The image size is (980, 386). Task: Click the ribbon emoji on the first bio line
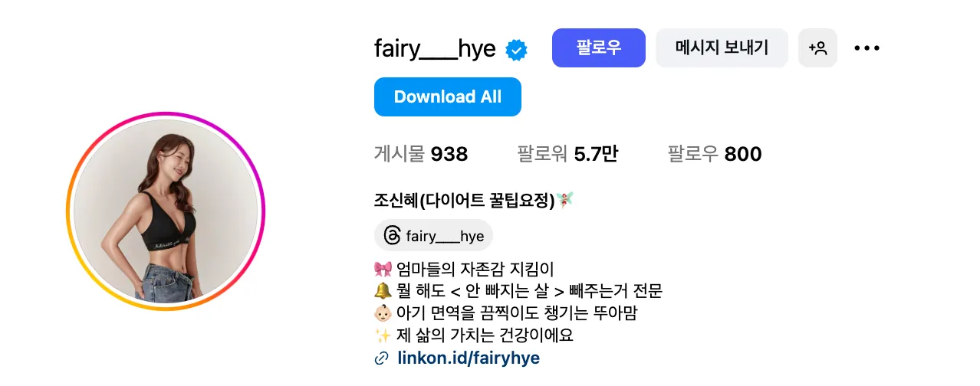click(x=383, y=270)
